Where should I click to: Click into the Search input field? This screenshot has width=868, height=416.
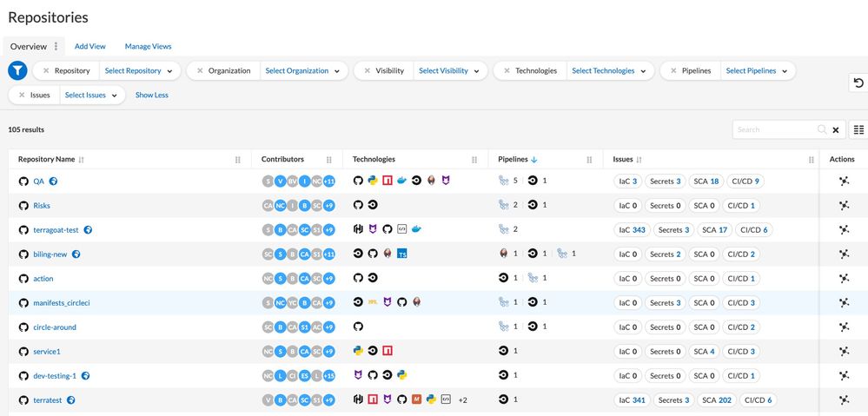click(x=775, y=130)
